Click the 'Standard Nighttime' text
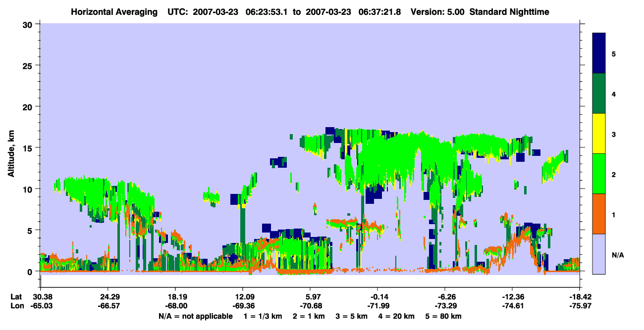644x330 pixels. (509, 11)
